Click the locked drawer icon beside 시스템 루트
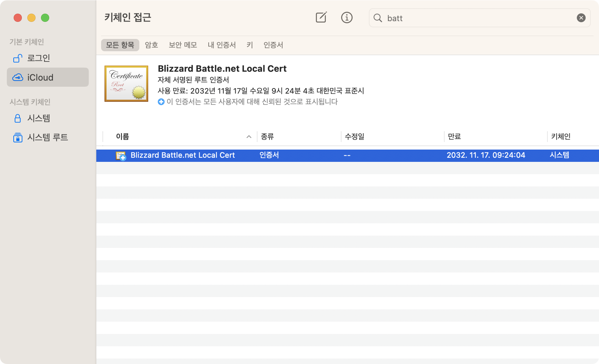The width and height of the screenshot is (599, 364). point(18,137)
